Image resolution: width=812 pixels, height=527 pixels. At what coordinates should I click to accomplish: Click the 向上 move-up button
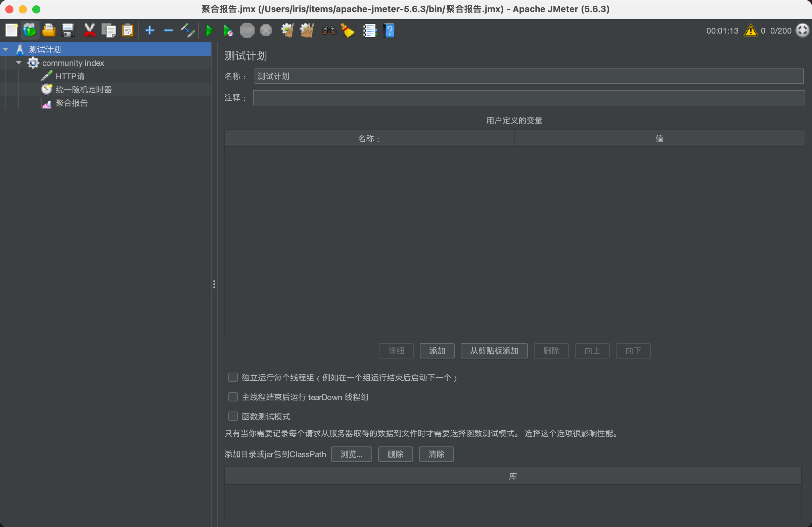click(592, 351)
